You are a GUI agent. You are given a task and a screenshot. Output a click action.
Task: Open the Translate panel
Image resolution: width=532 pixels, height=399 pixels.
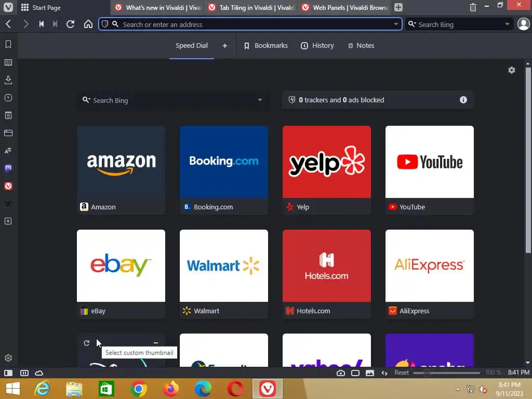[8, 151]
